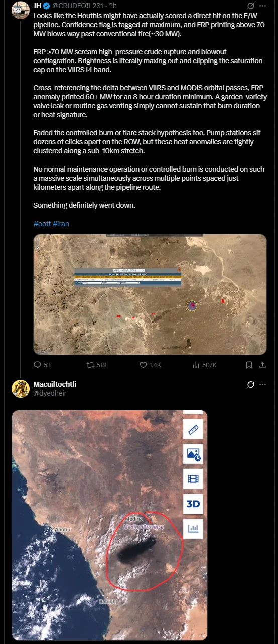Viewport: 278px width, 644px height.
Task: Repost the tweet with 518 reposts
Action: pyautogui.click(x=91, y=365)
